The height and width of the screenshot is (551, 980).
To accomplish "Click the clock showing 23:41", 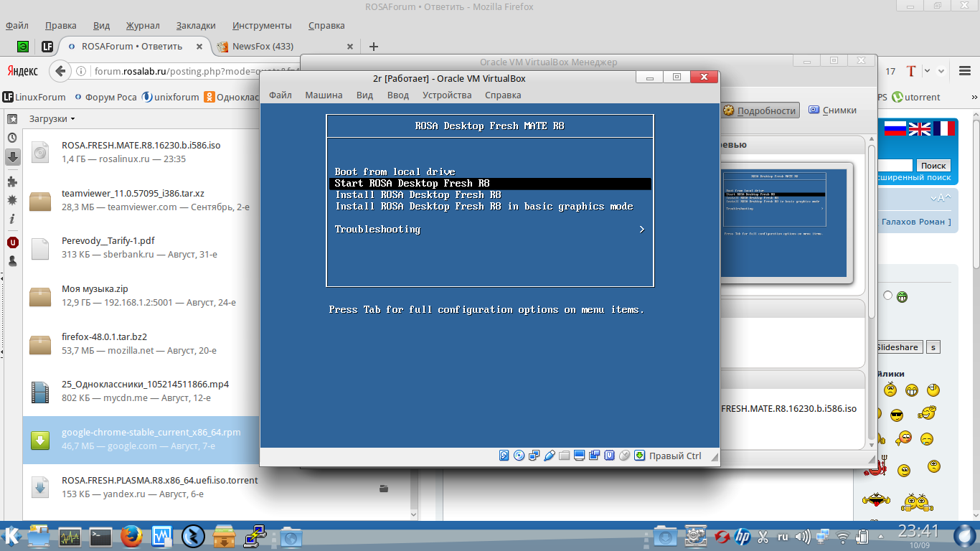I will (x=919, y=532).
